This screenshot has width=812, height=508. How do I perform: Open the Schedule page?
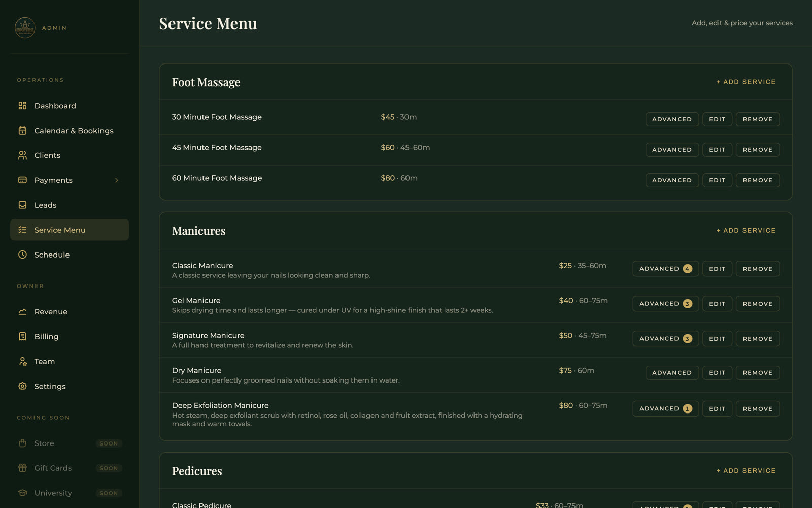point(70,255)
